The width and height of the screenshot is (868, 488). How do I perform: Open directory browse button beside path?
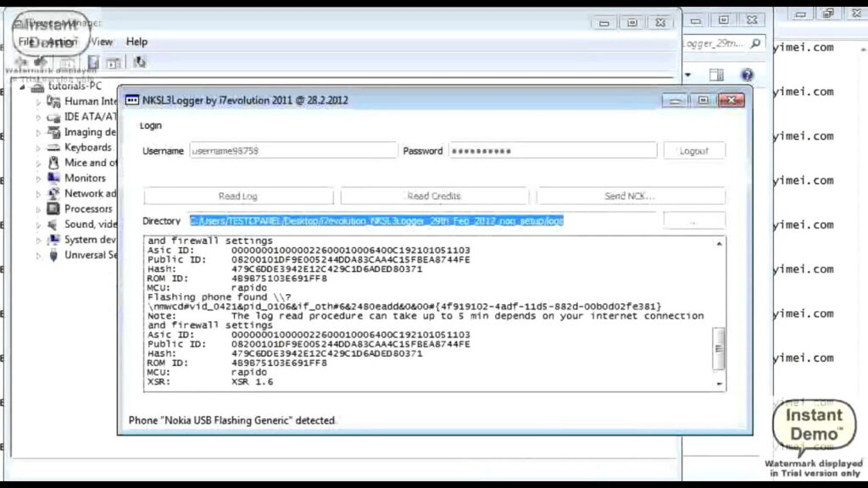(693, 221)
